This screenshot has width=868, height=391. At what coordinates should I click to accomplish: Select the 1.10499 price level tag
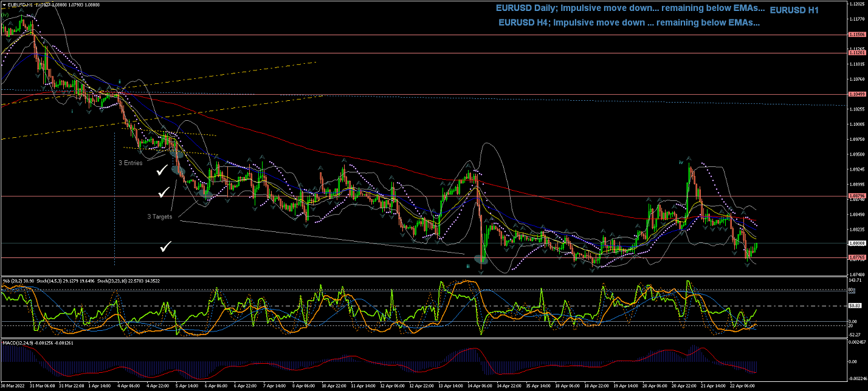coord(858,95)
